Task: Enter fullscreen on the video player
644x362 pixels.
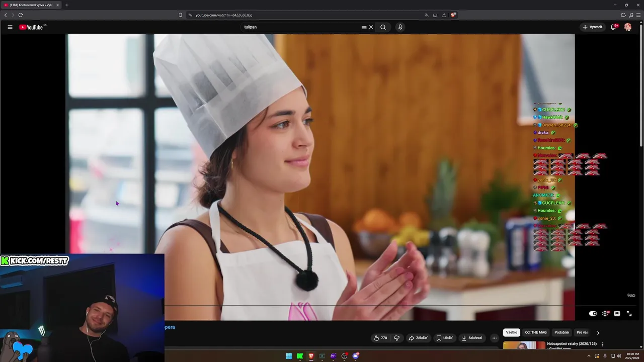Action: [x=629, y=313]
